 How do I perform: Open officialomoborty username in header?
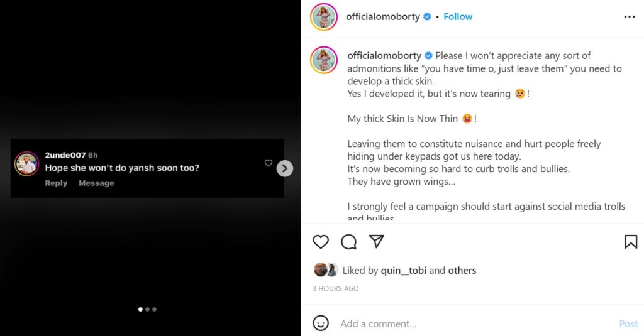pyautogui.click(x=383, y=17)
